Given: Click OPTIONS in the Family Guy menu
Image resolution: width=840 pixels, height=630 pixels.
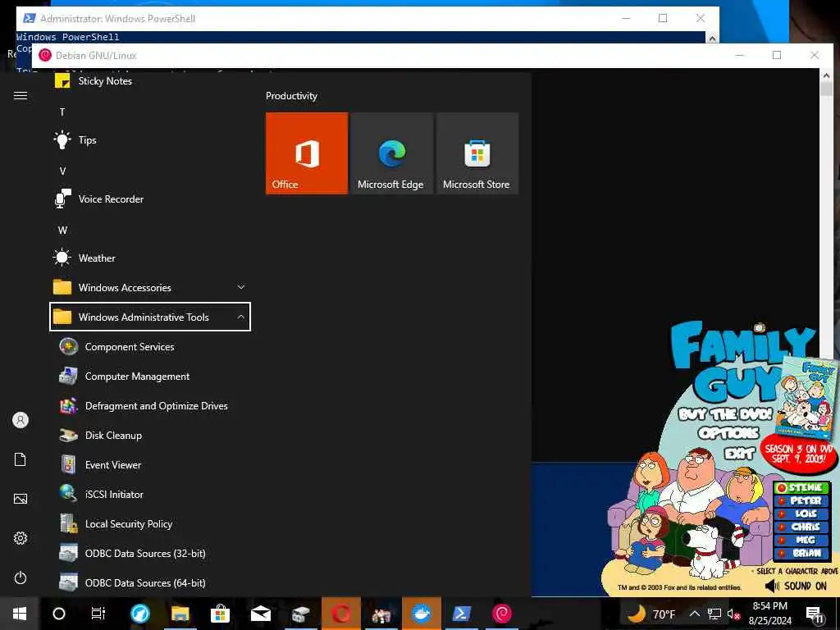Looking at the screenshot, I should tap(728, 433).
